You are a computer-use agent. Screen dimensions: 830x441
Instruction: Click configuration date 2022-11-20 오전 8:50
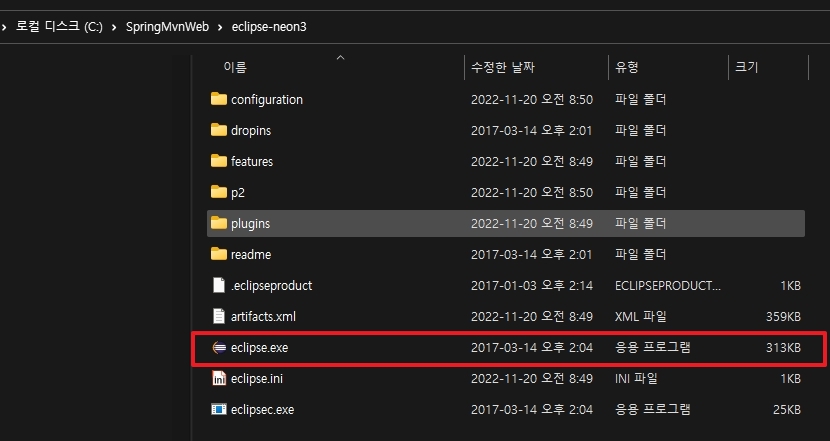click(x=531, y=100)
